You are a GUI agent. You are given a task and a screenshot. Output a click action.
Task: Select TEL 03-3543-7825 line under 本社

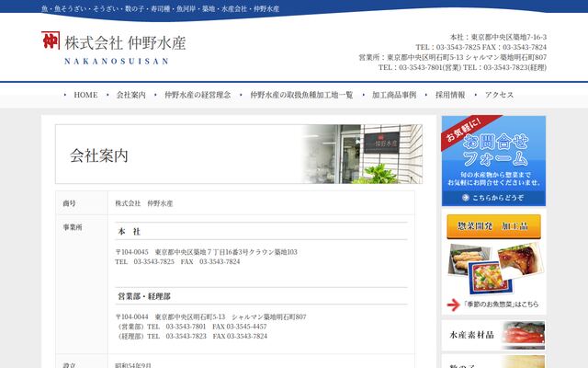177,261
